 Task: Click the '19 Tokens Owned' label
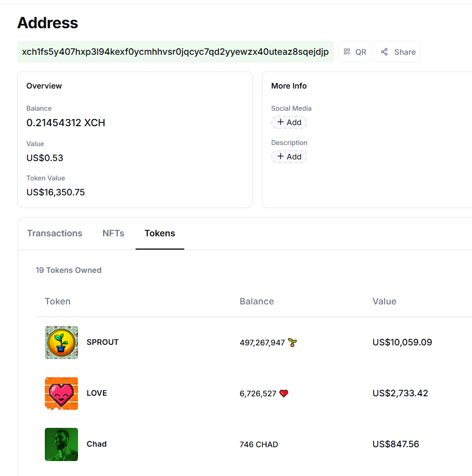[69, 270]
